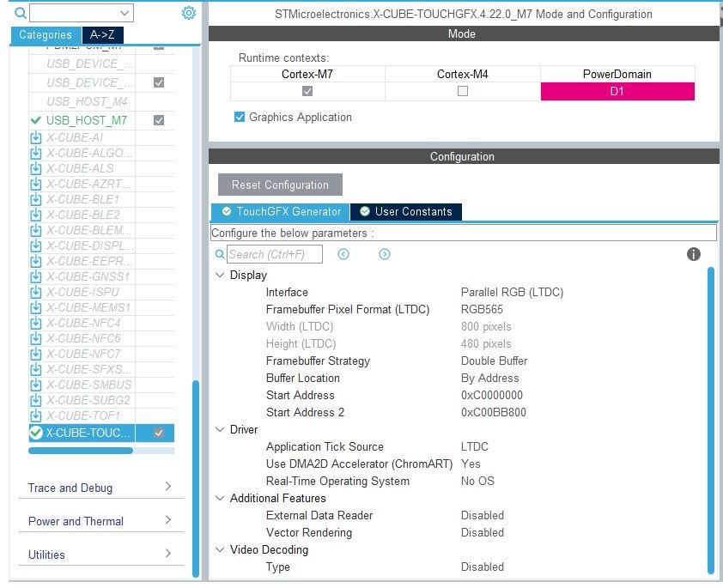Click download icon beside X-CUBE-NFC7
Viewport: 723px width, 588px height.
pos(35,354)
